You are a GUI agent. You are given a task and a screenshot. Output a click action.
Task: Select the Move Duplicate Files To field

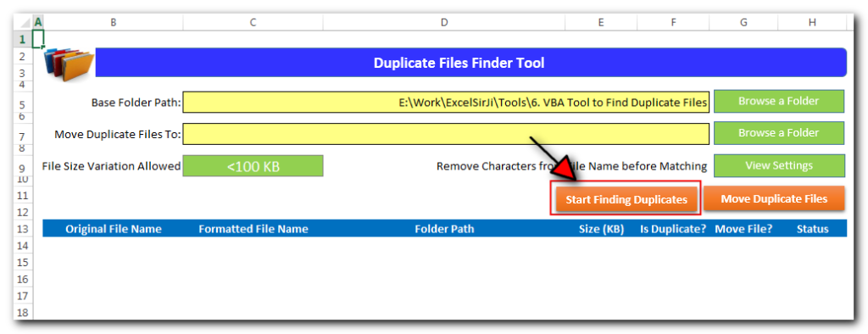pos(446,133)
